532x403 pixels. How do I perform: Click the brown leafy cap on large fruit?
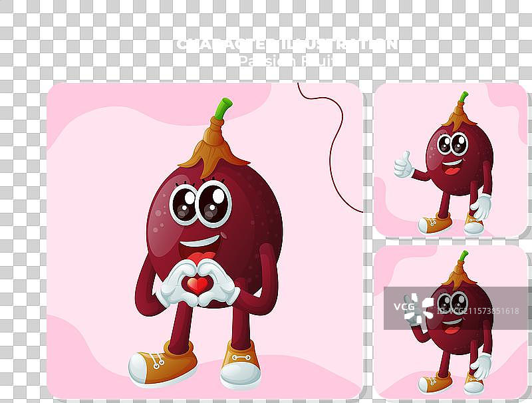click(x=214, y=143)
